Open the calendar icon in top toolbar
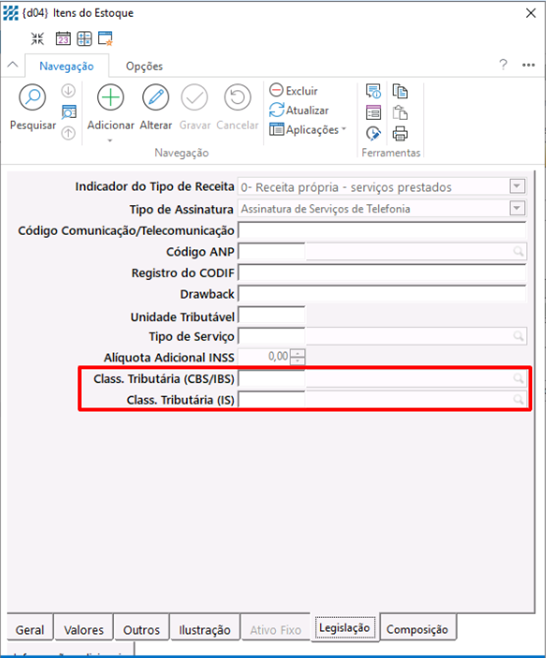 63,39
